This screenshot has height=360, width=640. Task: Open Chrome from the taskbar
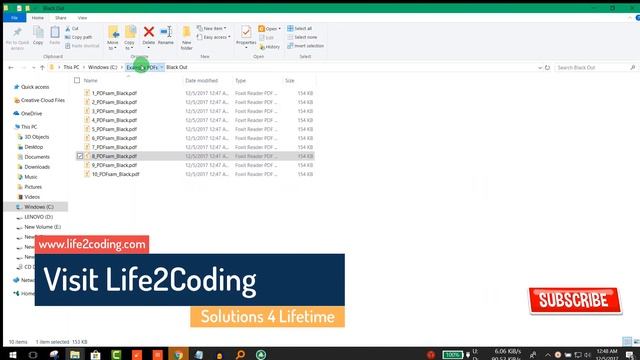(x=178, y=354)
